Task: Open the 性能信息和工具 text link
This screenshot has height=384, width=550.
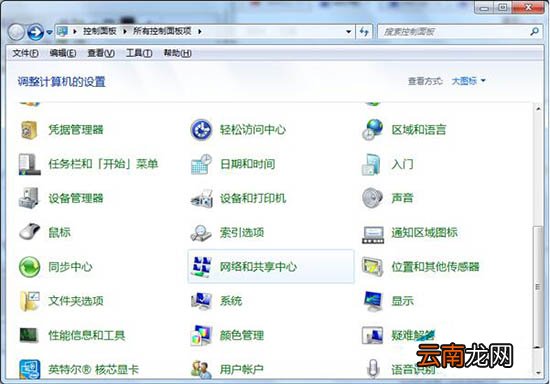Action: click(87, 335)
